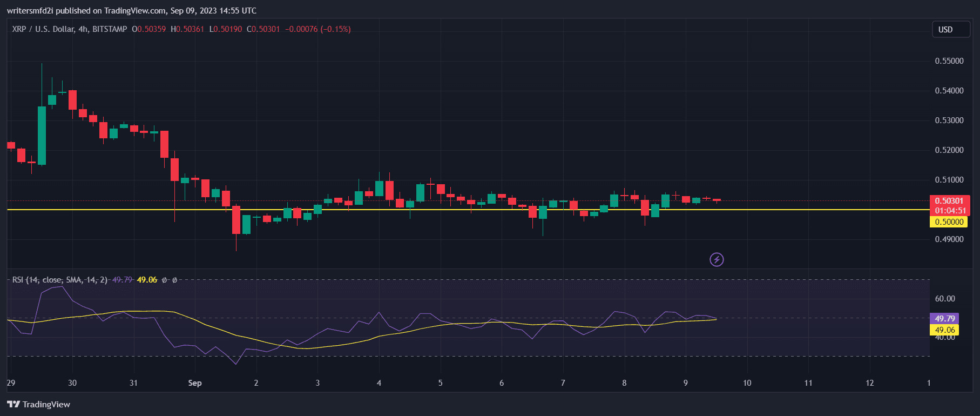Click the first ø symbol in RSI legend
Image resolution: width=980 pixels, height=416 pixels.
click(165, 280)
